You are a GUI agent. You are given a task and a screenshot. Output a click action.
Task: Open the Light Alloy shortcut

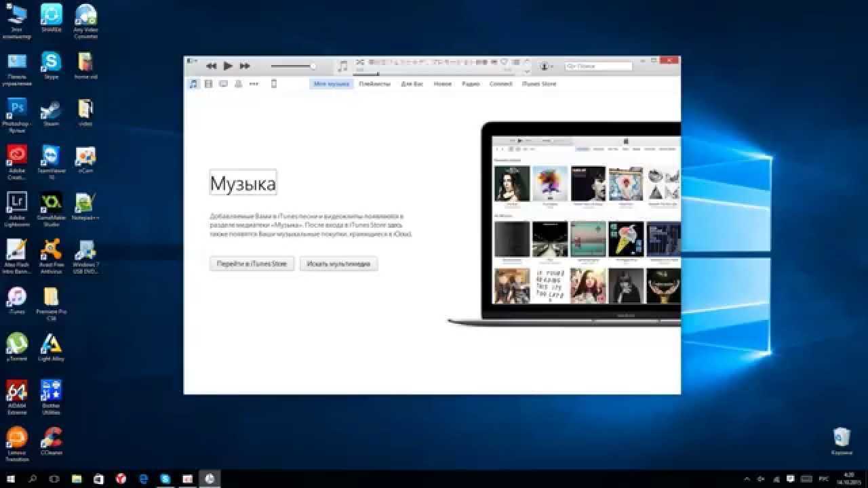[51, 347]
